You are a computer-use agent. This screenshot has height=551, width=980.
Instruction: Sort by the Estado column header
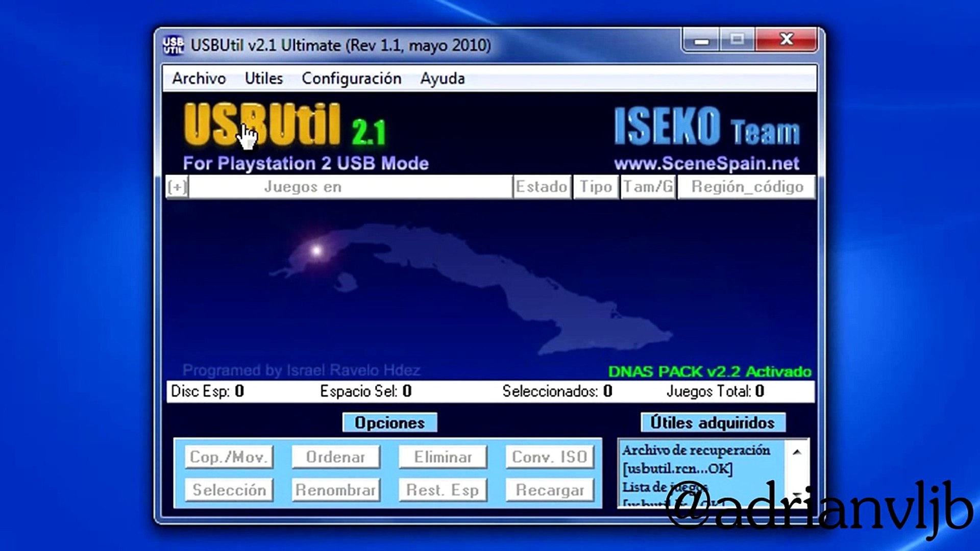coord(542,187)
